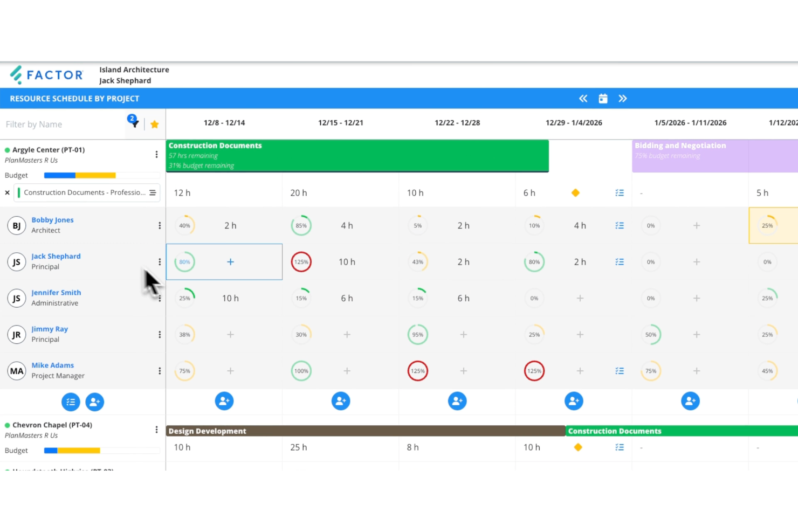Click the add-person icon under the 12/29 week
This screenshot has width=798, height=532.
(574, 401)
